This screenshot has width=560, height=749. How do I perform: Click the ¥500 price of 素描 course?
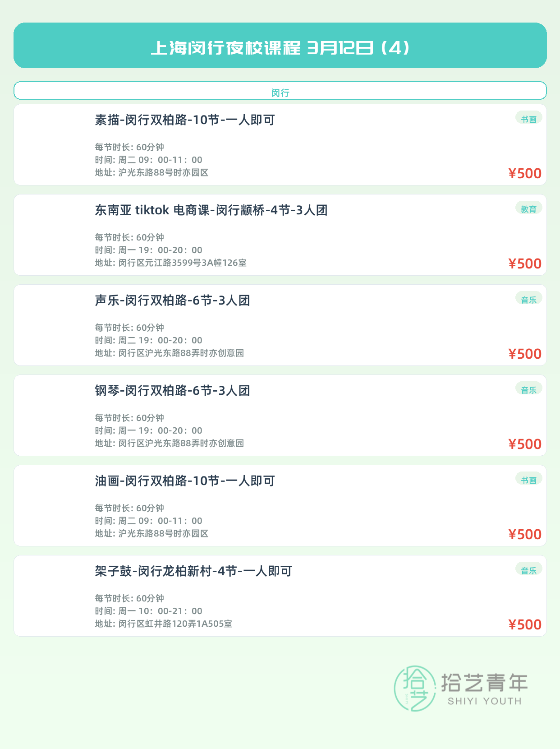[x=525, y=173]
